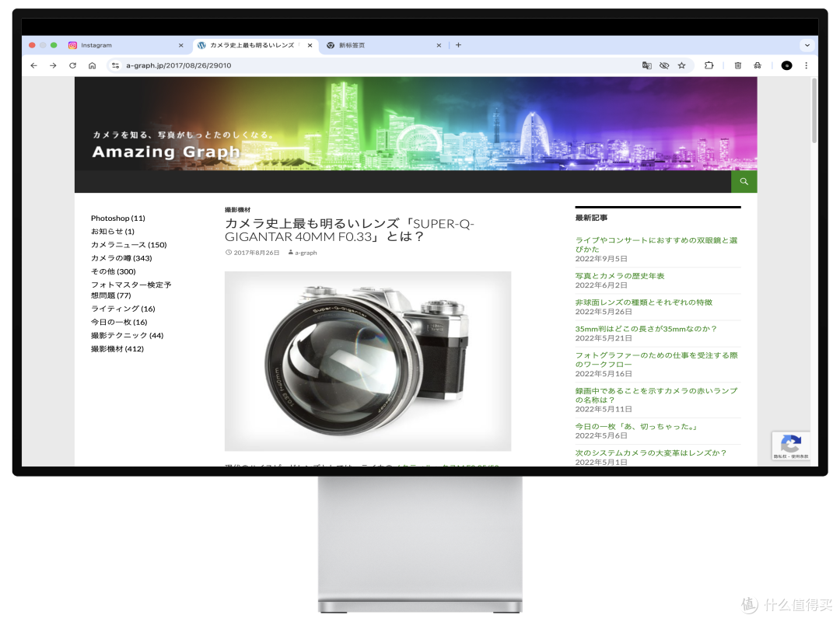Click the 2017年8月26日 post date
840x622 pixels.
coord(256,253)
